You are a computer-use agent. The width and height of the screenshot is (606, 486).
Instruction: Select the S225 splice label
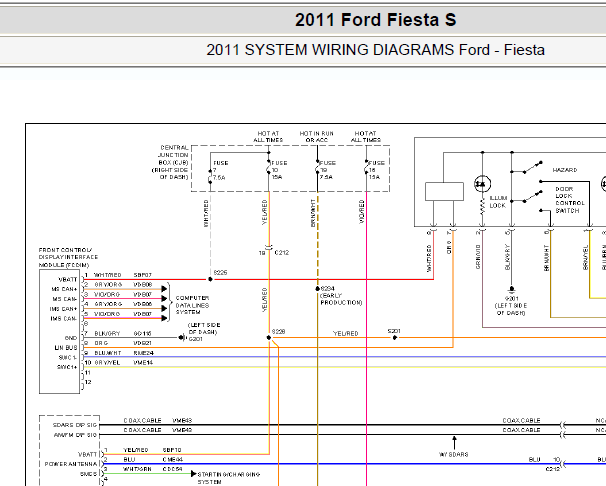coord(220,273)
